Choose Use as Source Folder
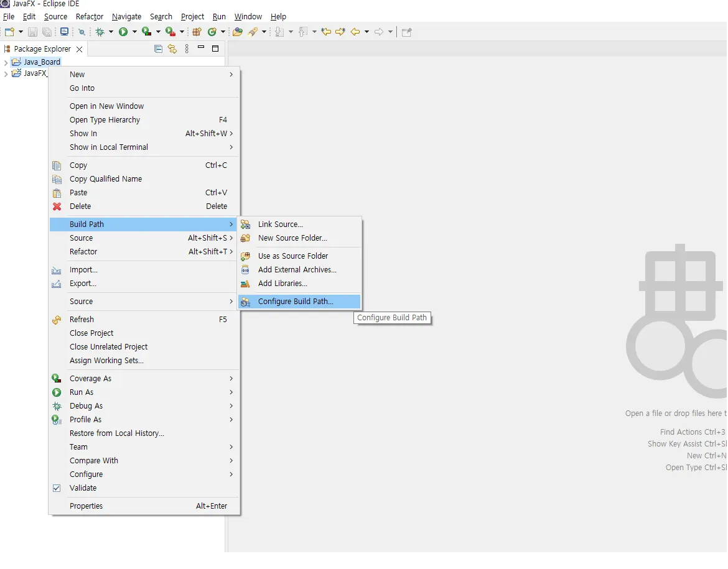 click(x=299, y=256)
